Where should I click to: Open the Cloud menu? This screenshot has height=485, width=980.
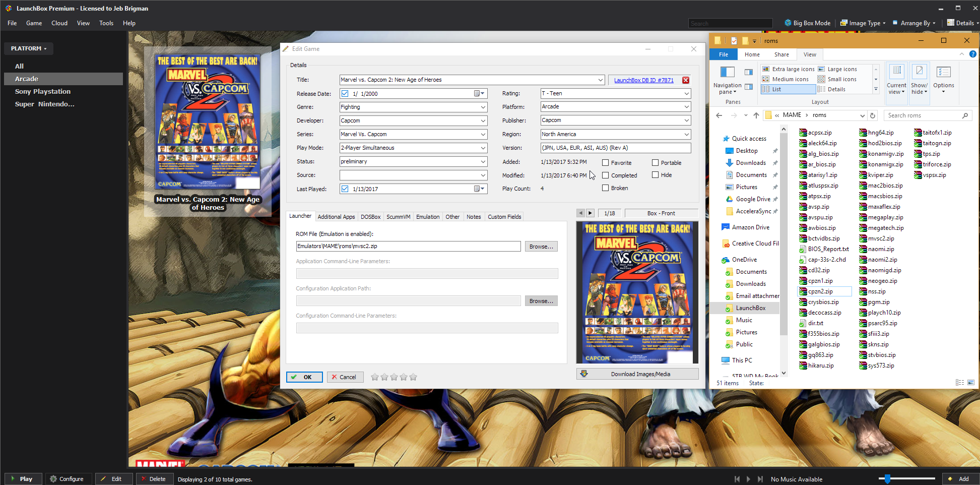[x=59, y=23]
